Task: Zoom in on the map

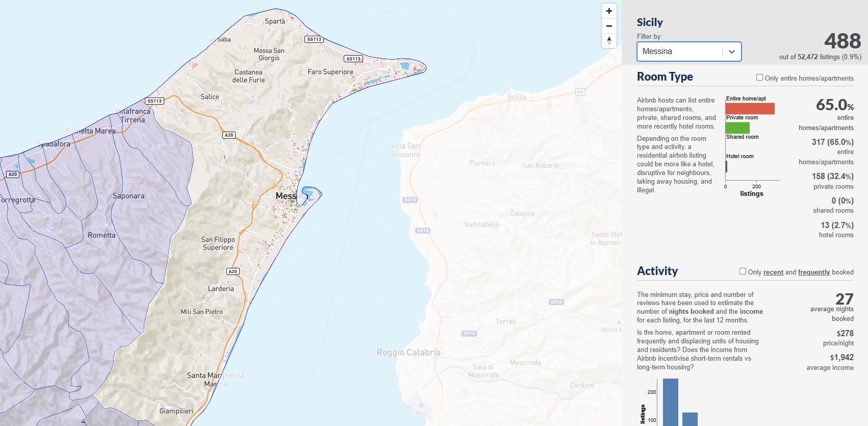Action: pos(609,11)
